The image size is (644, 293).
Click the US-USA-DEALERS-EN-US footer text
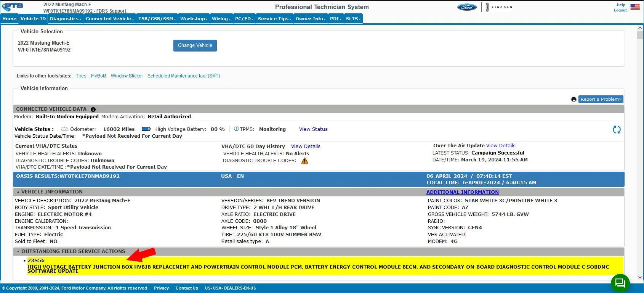(x=230, y=288)
